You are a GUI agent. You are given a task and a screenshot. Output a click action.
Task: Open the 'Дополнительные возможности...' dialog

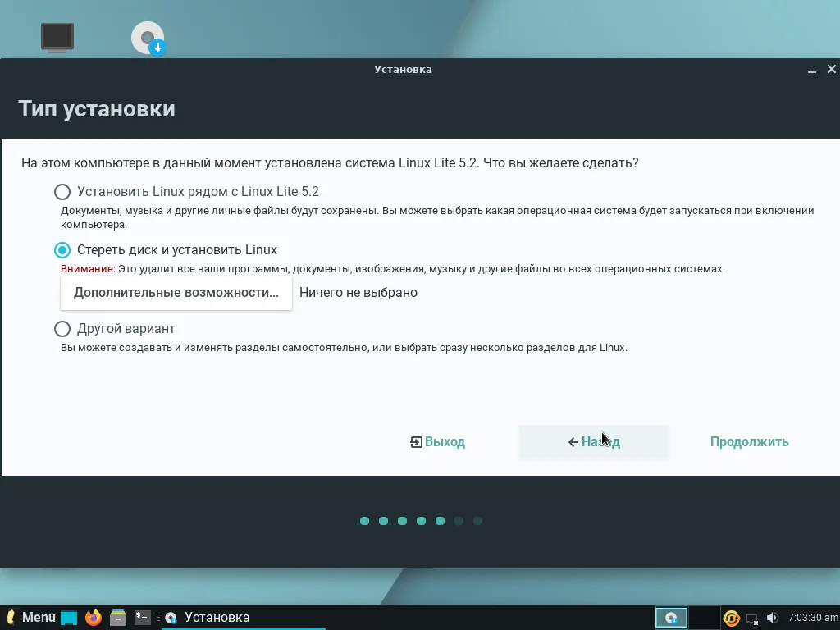[x=176, y=292]
